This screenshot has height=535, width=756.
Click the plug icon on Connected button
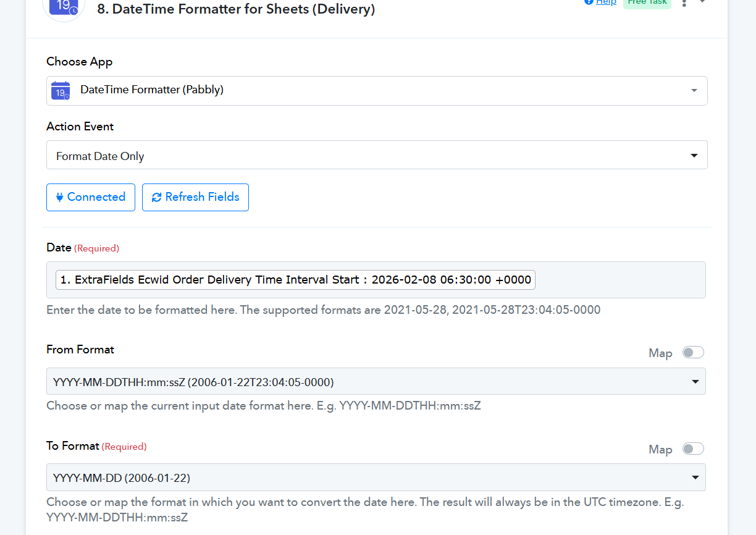pyautogui.click(x=60, y=197)
